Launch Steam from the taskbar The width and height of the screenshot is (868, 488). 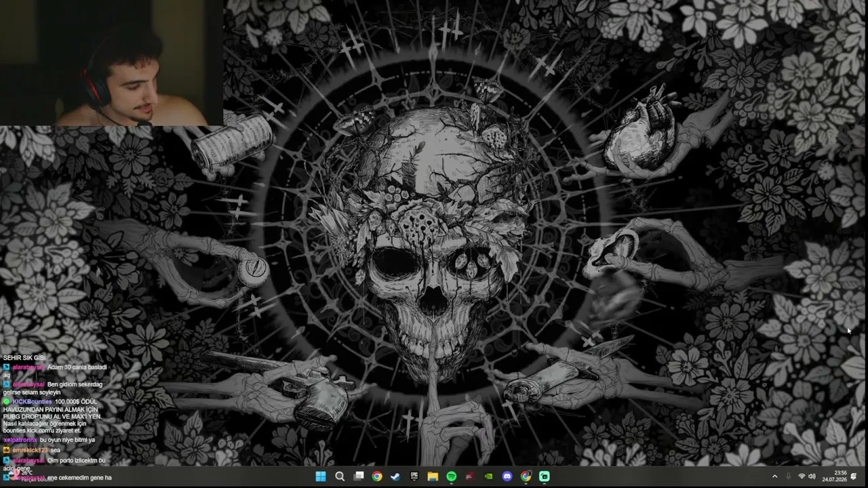[395, 476]
